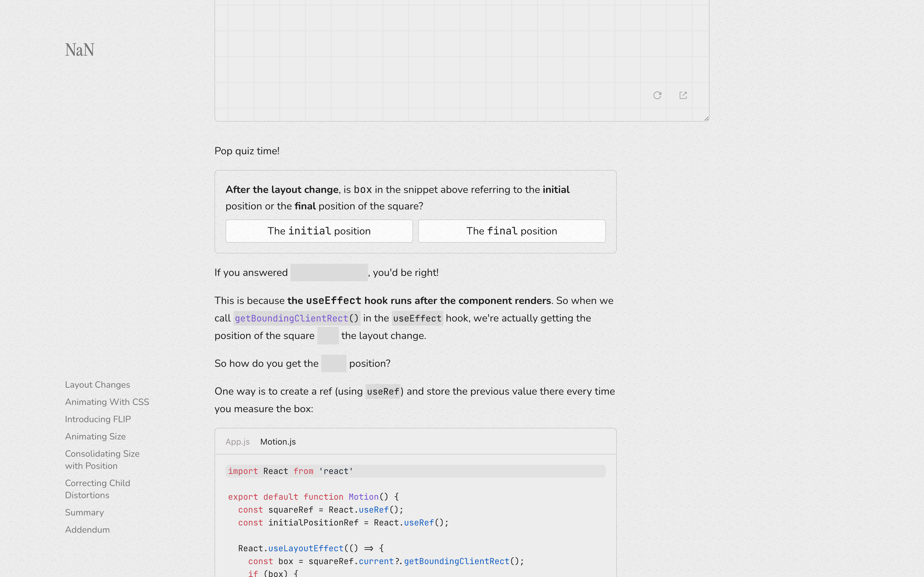Screen dimensions: 924x577
Task: Open the Addendum section
Action: (87, 530)
